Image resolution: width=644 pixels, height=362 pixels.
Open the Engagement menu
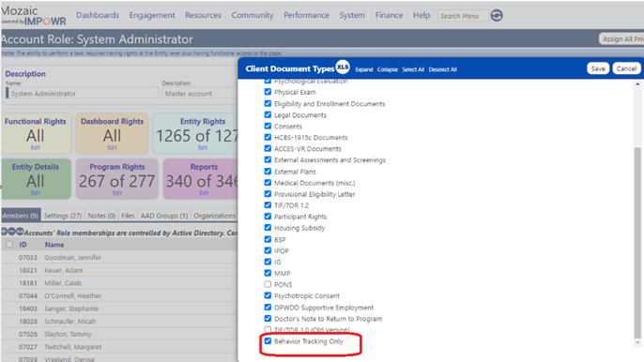(x=152, y=15)
